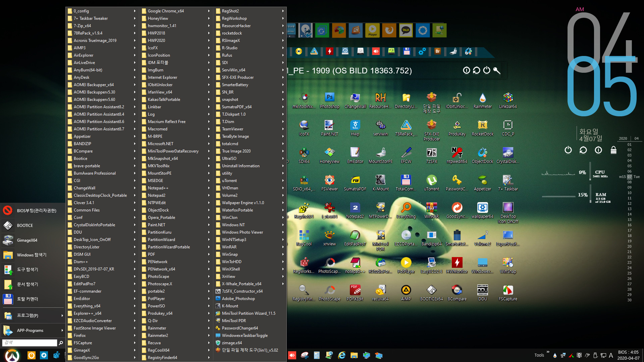
Task: Expand the AIMP3 folder submenu arrow
Action: coord(135,48)
